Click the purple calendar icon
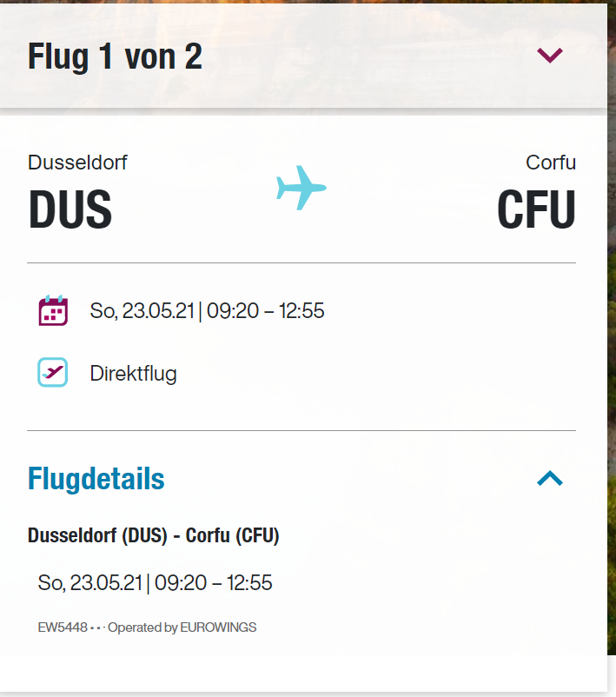 click(x=53, y=310)
